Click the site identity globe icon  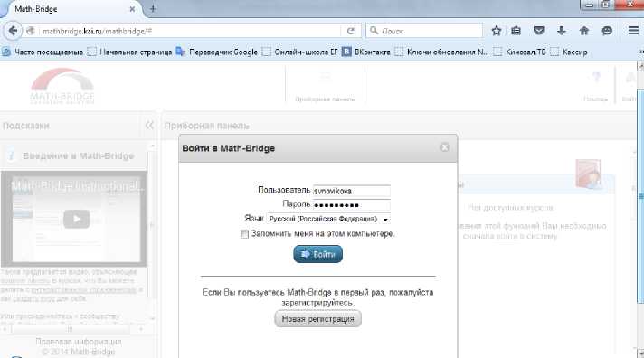[31, 31]
